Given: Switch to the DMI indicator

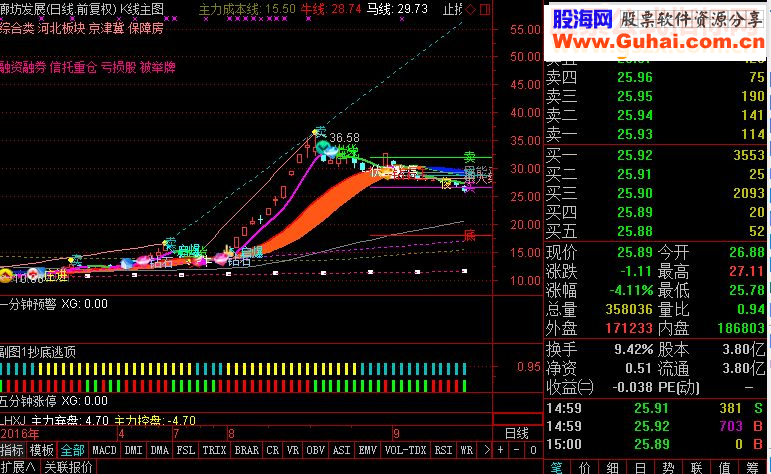Looking at the screenshot, I should pyautogui.click(x=133, y=450).
